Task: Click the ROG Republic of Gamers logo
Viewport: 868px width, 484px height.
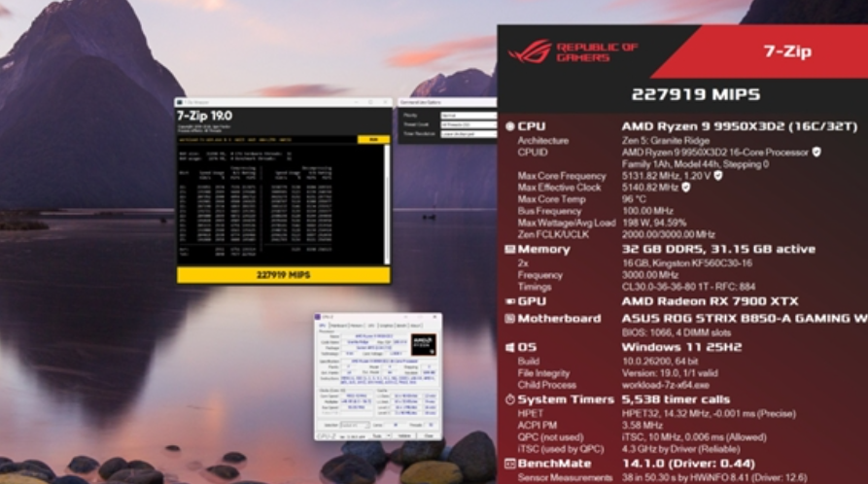Action: 573,52
